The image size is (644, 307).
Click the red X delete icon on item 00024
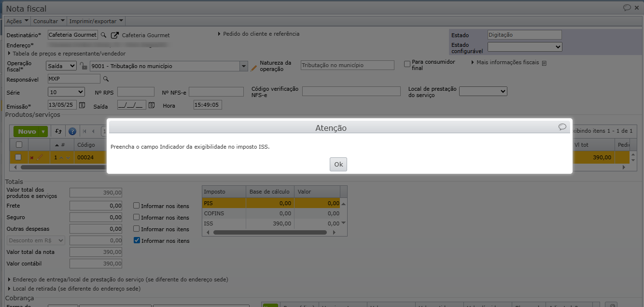coord(32,157)
